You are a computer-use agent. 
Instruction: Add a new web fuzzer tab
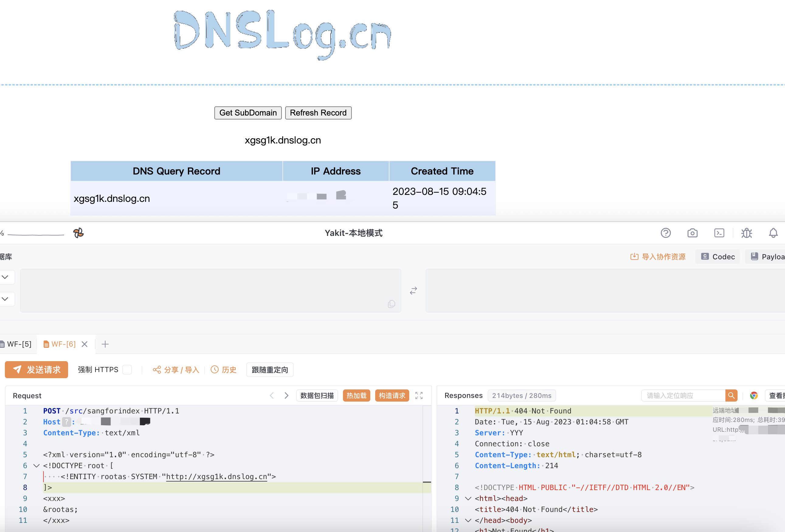105,344
